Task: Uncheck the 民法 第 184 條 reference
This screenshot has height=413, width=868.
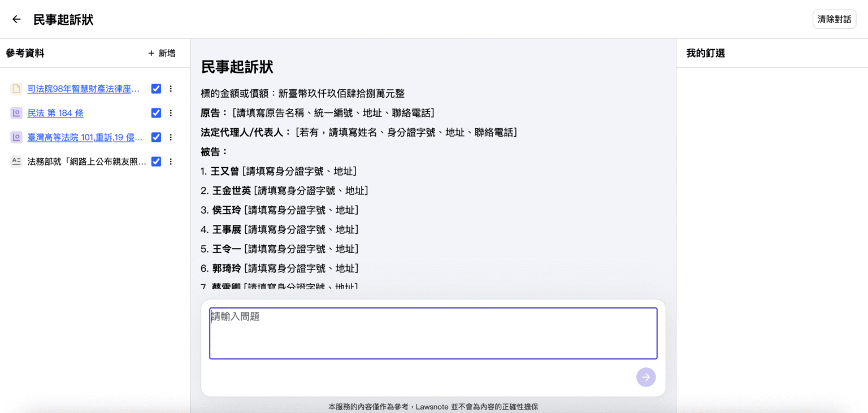Action: coord(156,113)
